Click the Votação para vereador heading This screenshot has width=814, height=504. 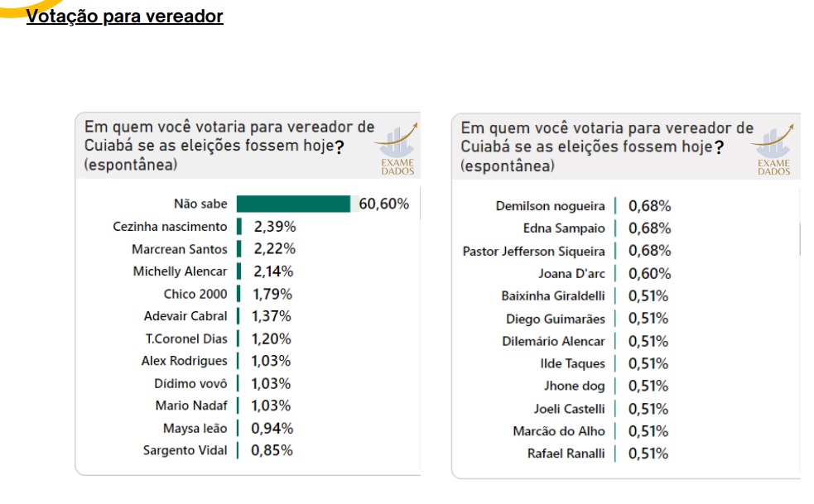pos(124,16)
